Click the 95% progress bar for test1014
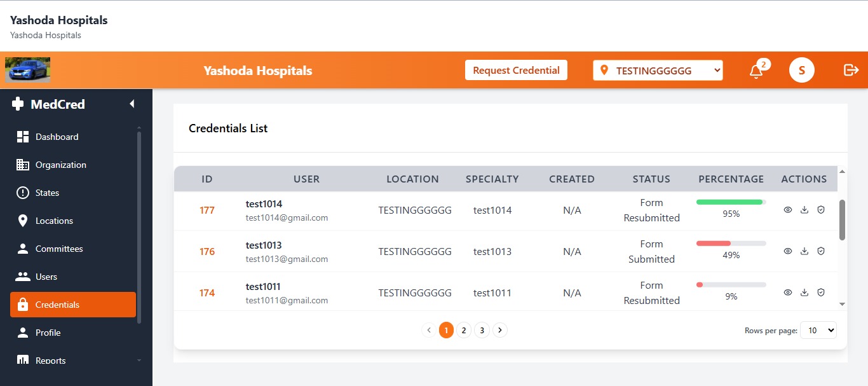Screen dimensions: 868x386 (x=731, y=202)
